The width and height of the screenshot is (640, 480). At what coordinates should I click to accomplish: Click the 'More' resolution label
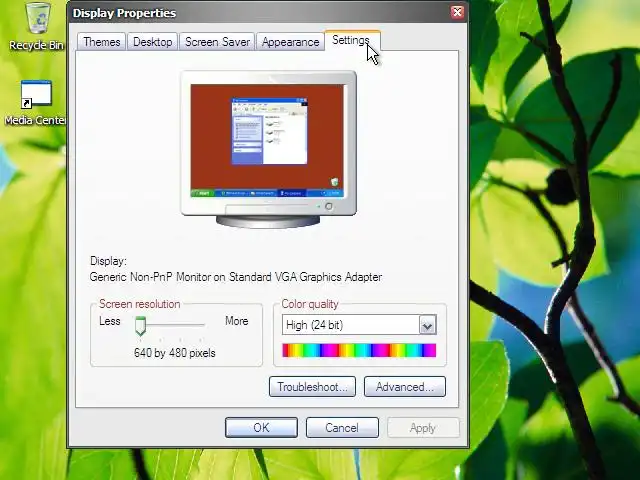237,321
